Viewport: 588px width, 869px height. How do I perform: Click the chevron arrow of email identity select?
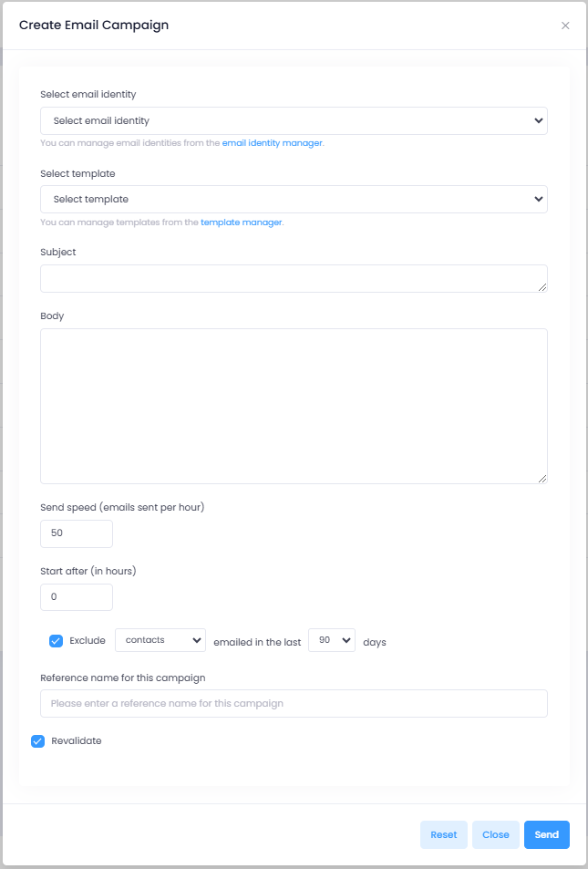538,120
